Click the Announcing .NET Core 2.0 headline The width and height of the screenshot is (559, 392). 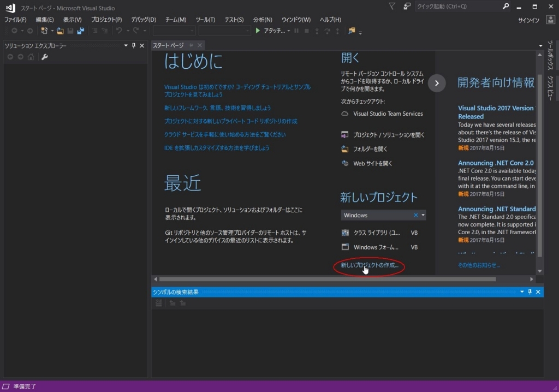click(x=496, y=163)
